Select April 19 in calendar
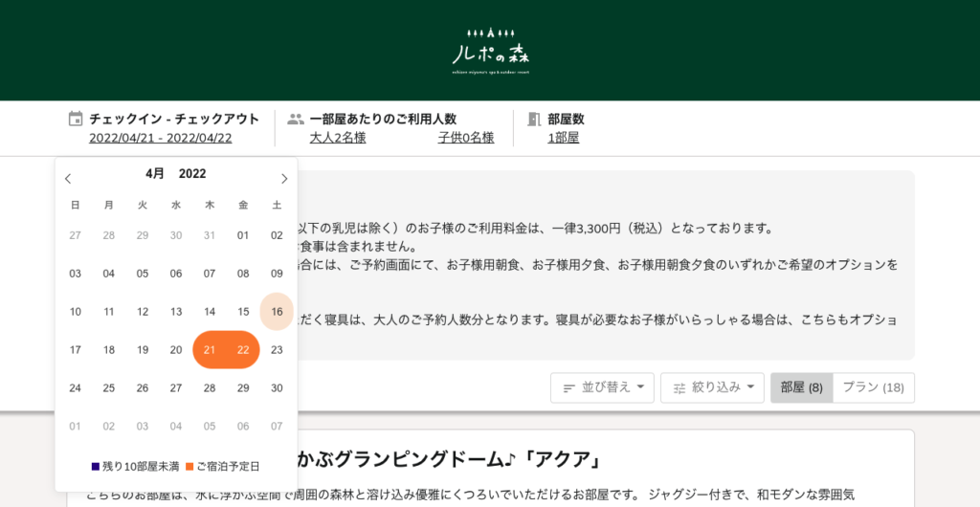The width and height of the screenshot is (980, 507). (x=143, y=350)
